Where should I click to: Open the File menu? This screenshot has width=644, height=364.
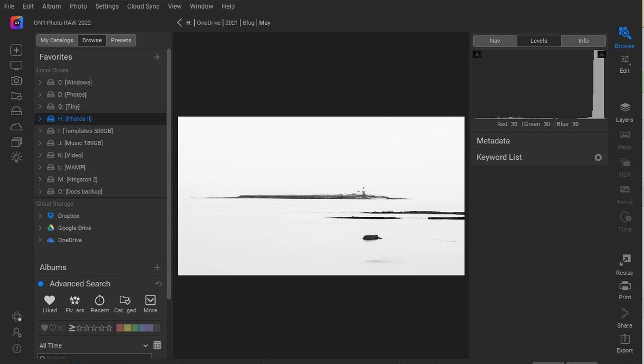(9, 6)
